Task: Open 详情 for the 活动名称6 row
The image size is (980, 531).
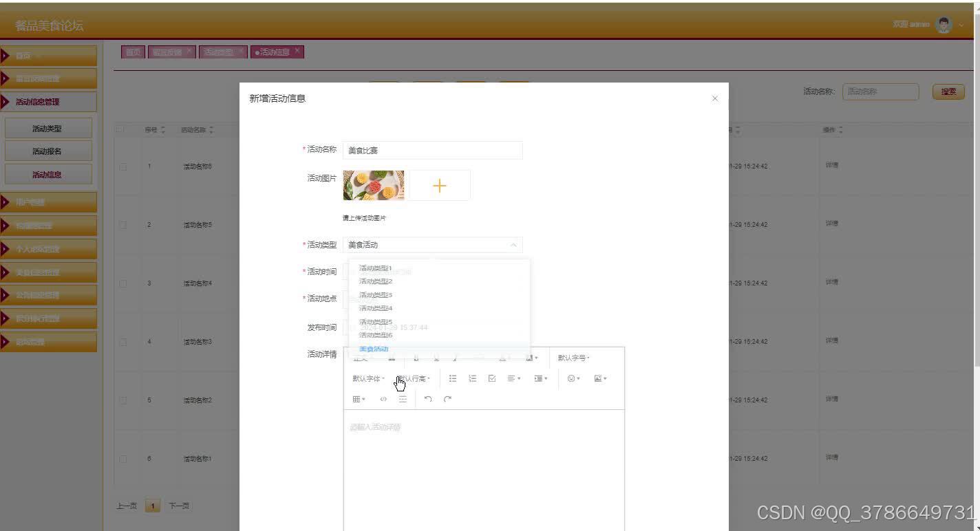Action: [x=832, y=165]
